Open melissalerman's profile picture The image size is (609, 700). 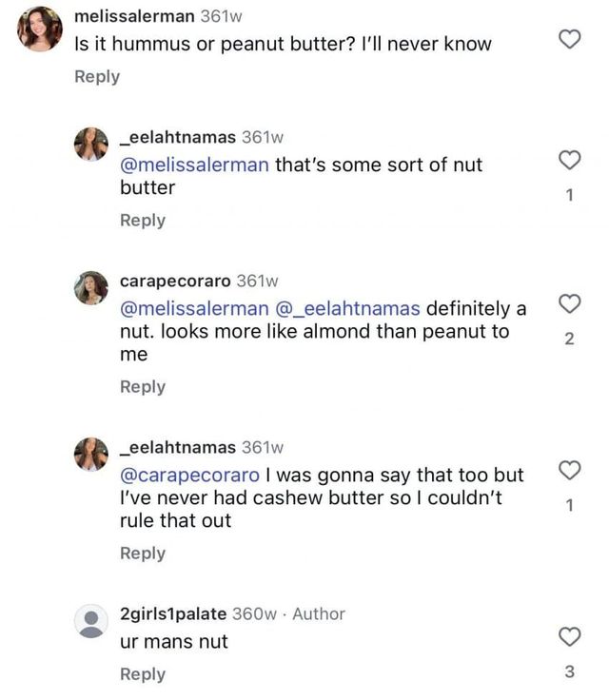40,29
